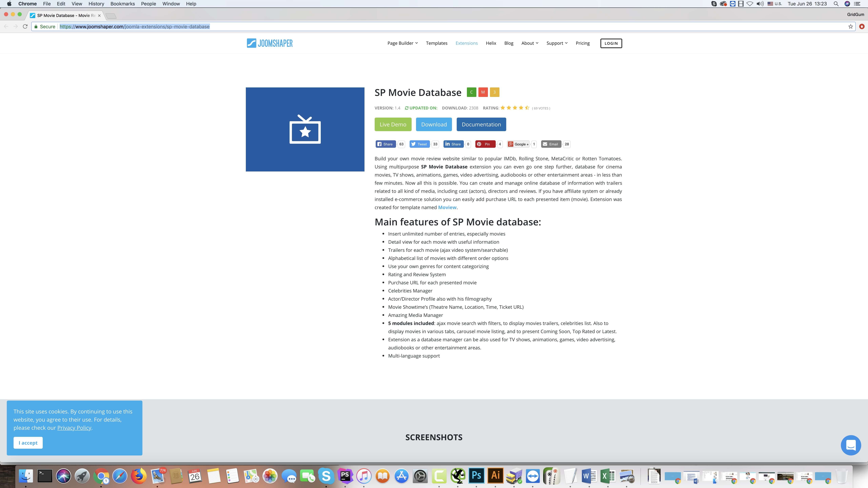Image resolution: width=868 pixels, height=488 pixels.
Task: Launch Firefox from the dock
Action: pos(139,476)
